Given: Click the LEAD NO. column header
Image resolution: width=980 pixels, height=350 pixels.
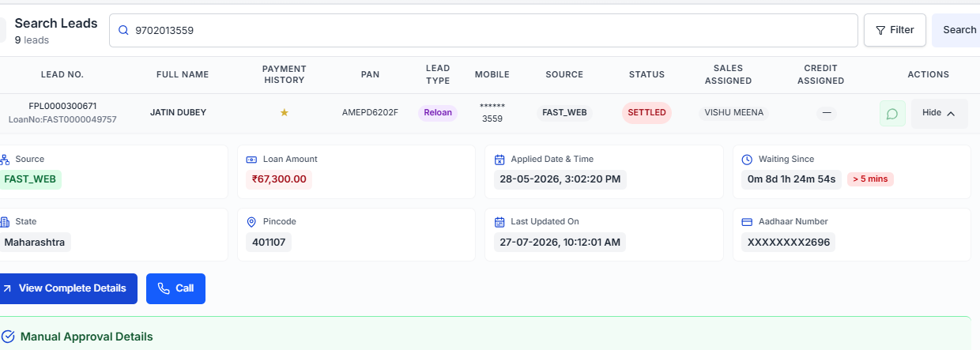Looking at the screenshot, I should [x=62, y=74].
